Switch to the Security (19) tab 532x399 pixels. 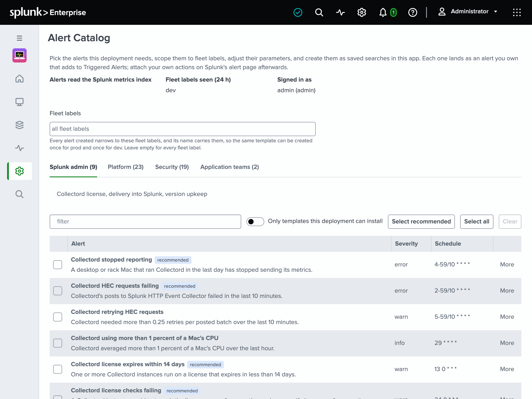pyautogui.click(x=172, y=167)
